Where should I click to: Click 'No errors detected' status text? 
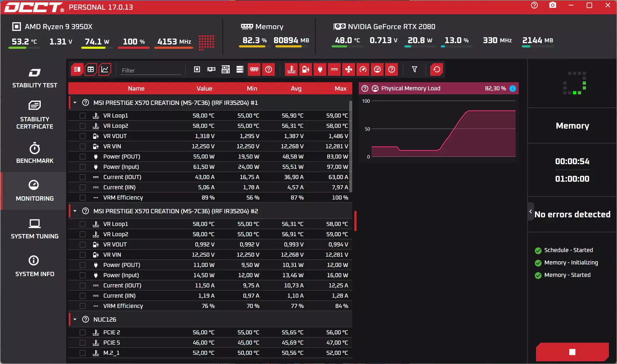click(572, 214)
